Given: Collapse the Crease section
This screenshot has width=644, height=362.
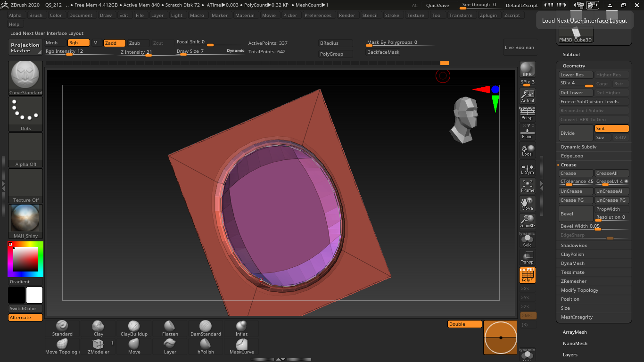Looking at the screenshot, I should [x=569, y=165].
